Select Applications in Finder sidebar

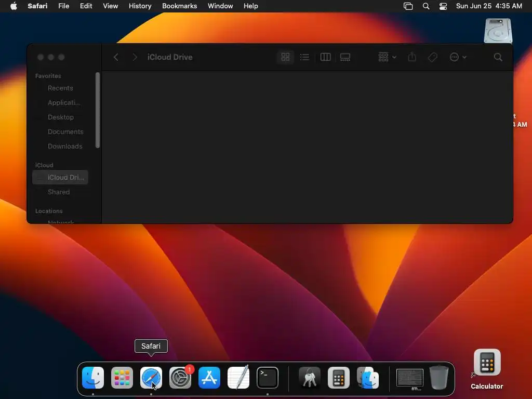(60, 103)
